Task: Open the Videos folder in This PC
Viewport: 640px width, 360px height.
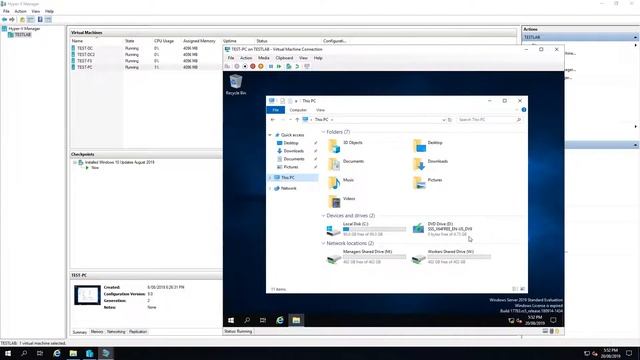Action: (342, 201)
